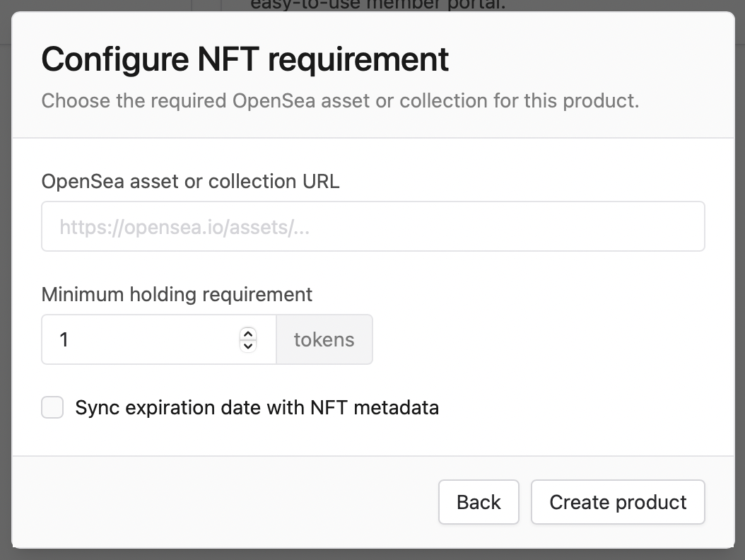745x560 pixels.
Task: Enable Sync expiration date checkbox
Action: (x=52, y=407)
